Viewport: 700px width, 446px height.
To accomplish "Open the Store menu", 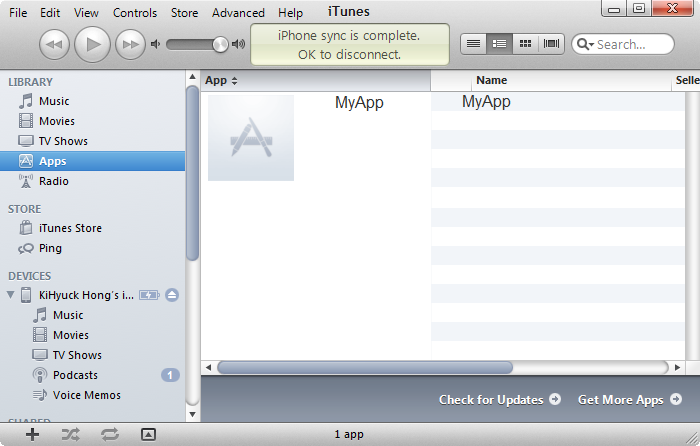I will [184, 13].
